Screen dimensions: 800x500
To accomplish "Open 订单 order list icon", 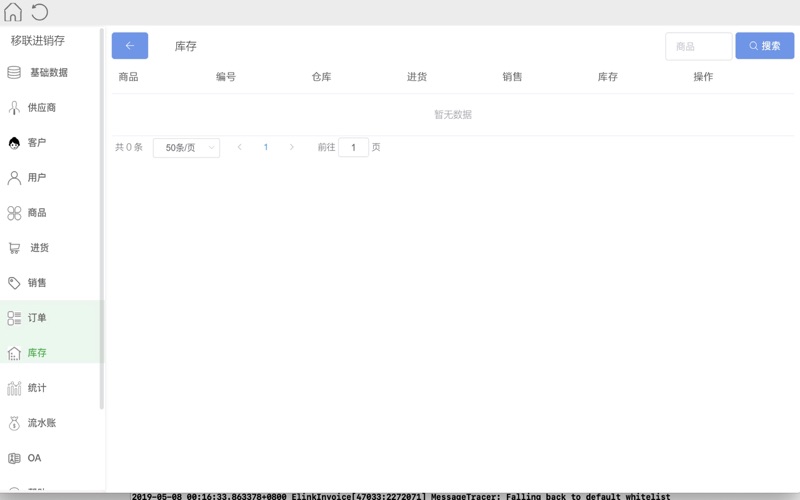I will (14, 318).
